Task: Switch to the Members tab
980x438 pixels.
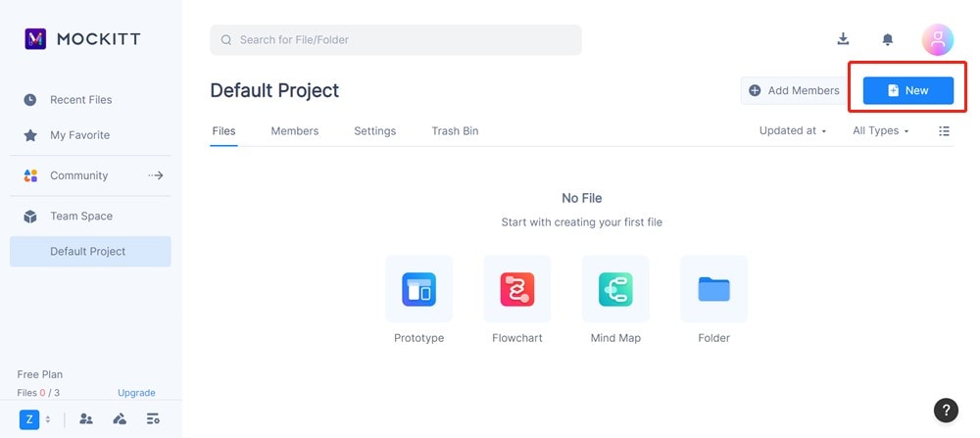Action: point(295,131)
